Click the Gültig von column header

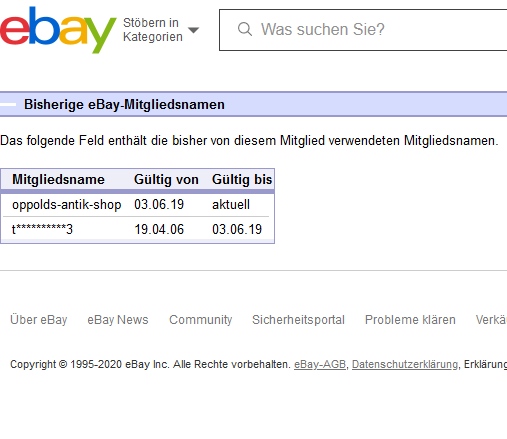coord(166,180)
